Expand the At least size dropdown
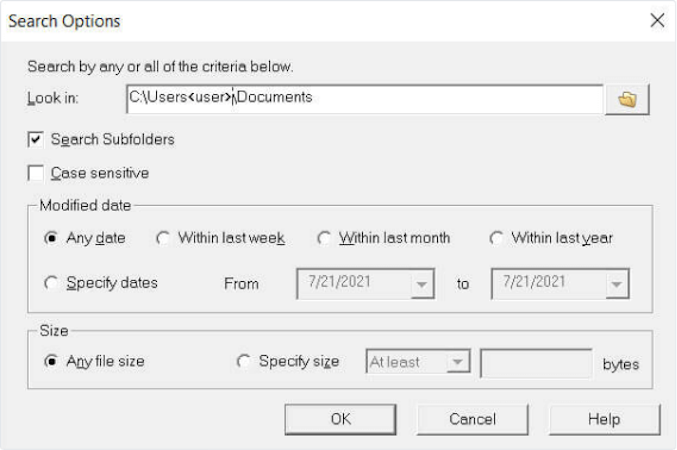 [457, 362]
